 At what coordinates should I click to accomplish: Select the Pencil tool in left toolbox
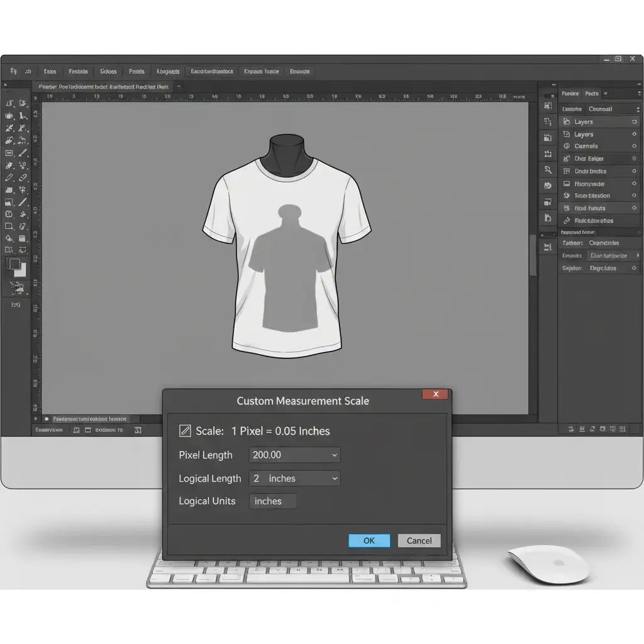pyautogui.click(x=9, y=178)
